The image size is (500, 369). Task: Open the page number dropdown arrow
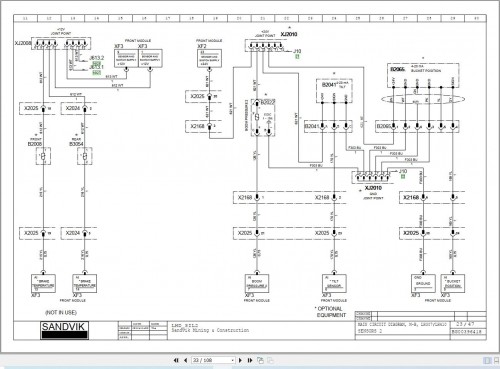point(233,360)
